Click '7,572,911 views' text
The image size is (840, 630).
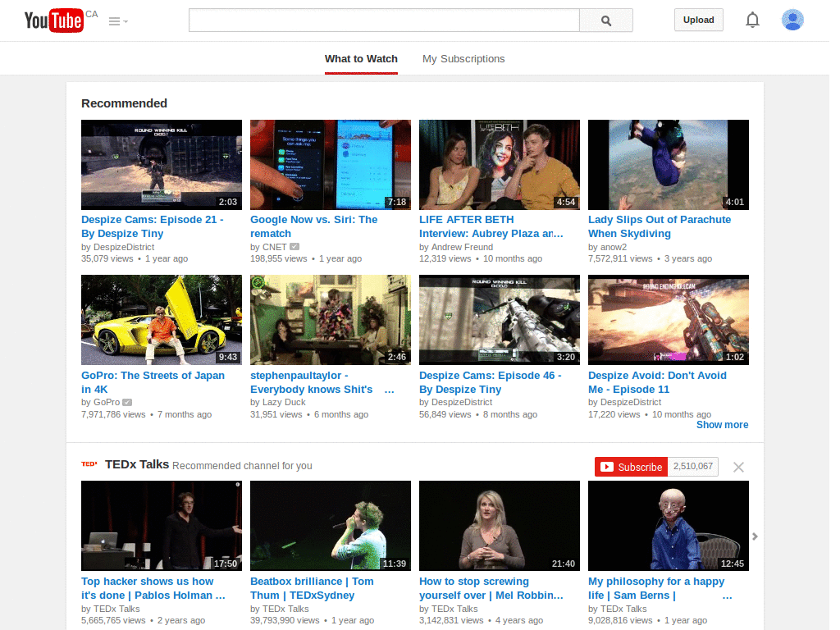pos(620,258)
